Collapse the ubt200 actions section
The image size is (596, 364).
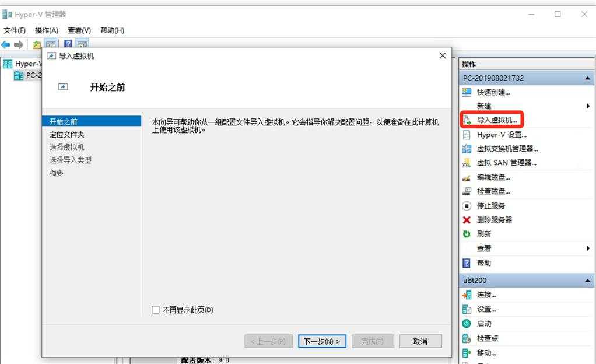click(x=588, y=281)
